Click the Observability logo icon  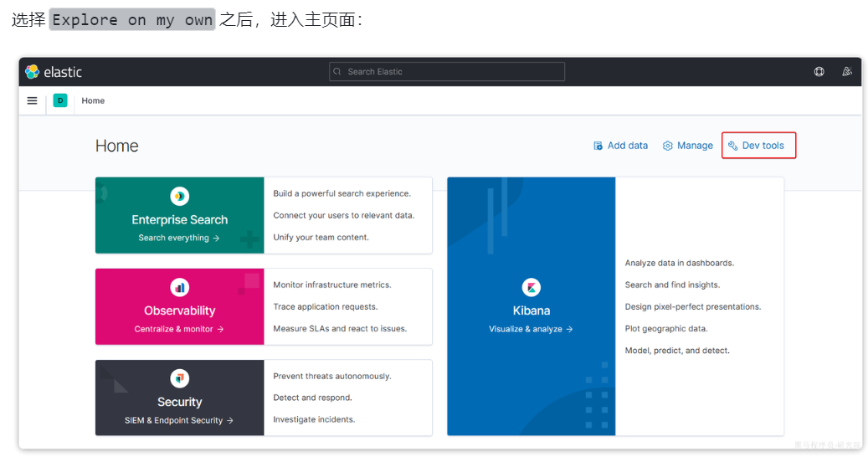179,287
